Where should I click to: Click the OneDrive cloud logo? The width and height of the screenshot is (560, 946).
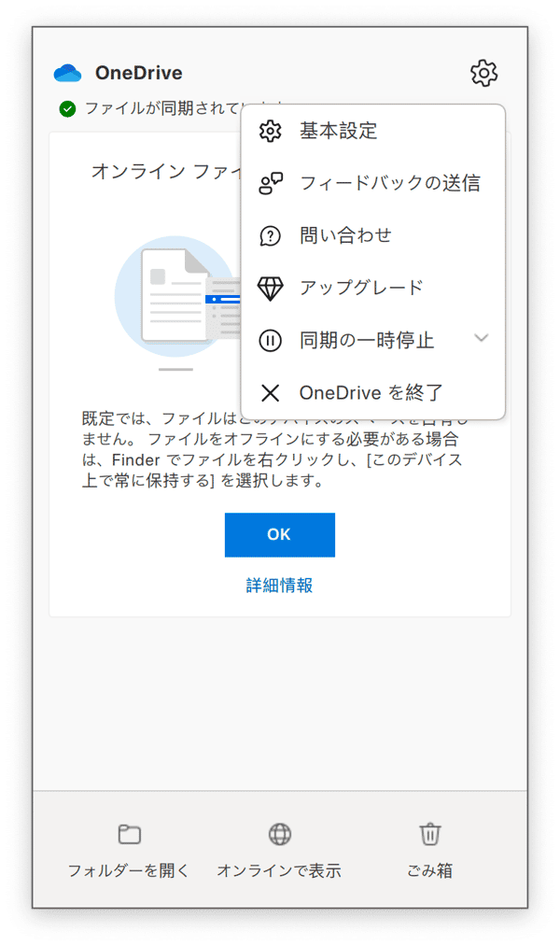pos(67,73)
